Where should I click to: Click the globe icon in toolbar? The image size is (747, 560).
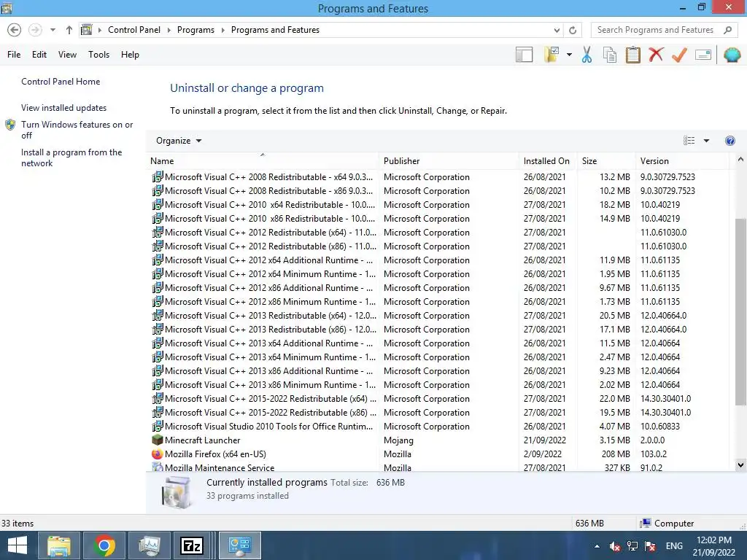coord(732,55)
